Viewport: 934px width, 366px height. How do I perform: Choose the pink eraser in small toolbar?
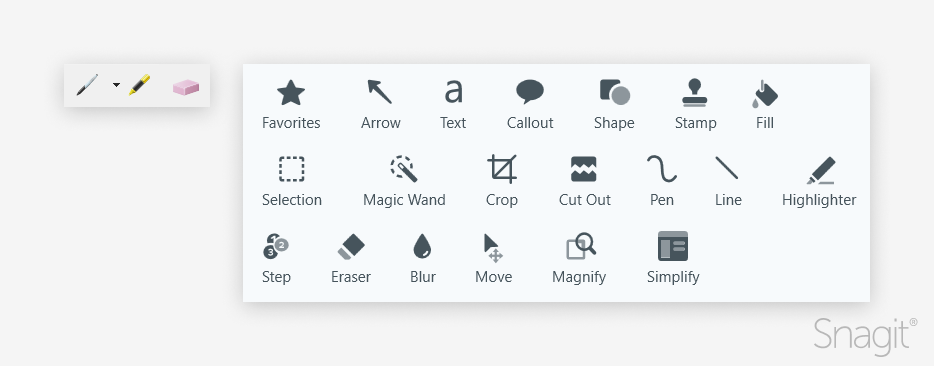tap(186, 88)
